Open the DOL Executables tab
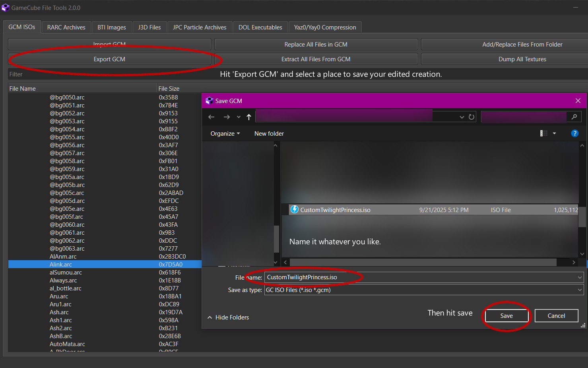Viewport: 588px width, 368px height. [260, 27]
